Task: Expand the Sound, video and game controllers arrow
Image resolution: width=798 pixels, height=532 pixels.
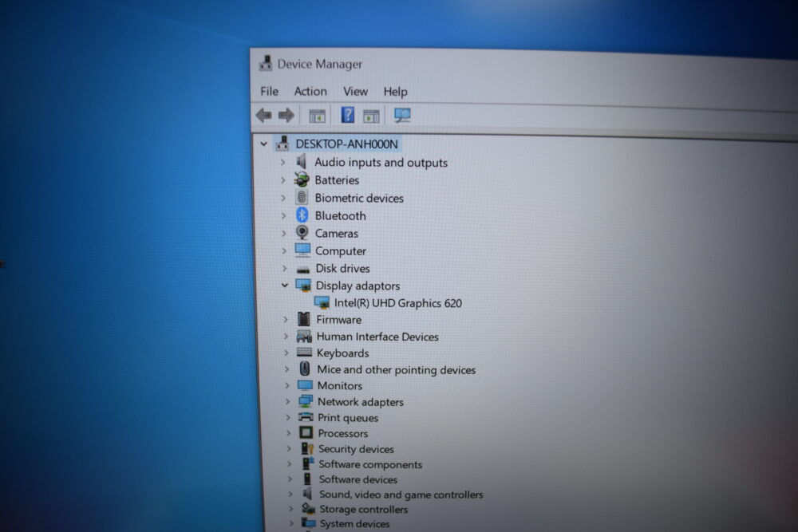Action: [x=290, y=494]
